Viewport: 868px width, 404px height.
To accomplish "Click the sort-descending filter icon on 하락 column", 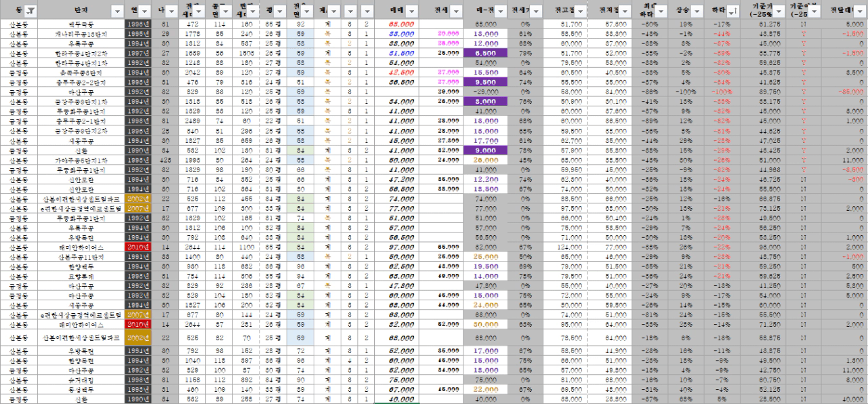I will click(x=733, y=12).
